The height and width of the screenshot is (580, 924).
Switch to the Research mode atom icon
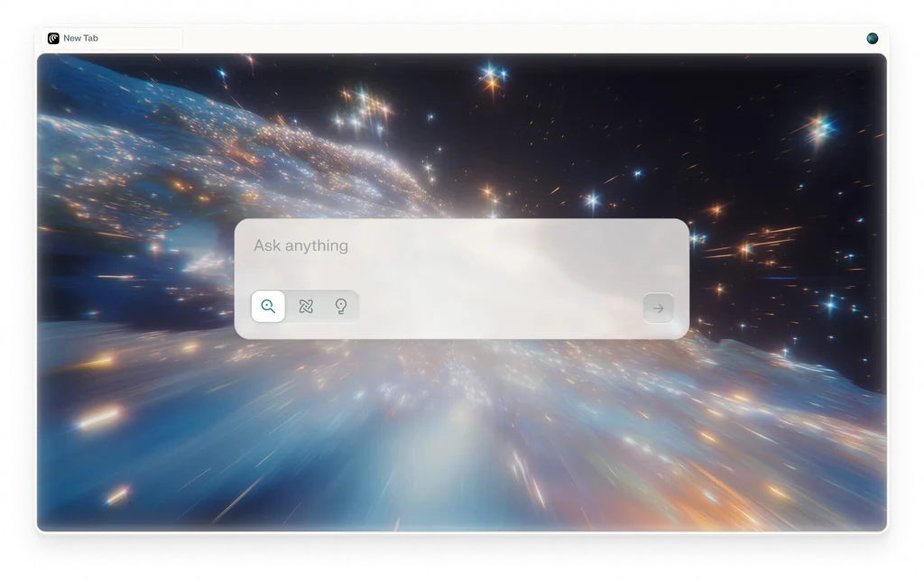click(306, 306)
